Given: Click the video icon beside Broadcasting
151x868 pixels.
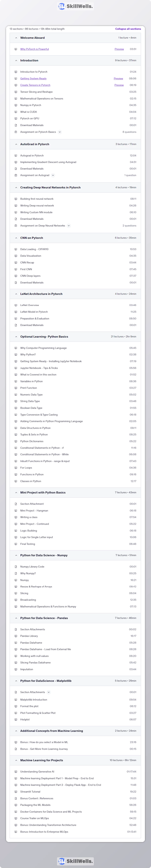Looking at the screenshot, I should (x=16, y=600).
